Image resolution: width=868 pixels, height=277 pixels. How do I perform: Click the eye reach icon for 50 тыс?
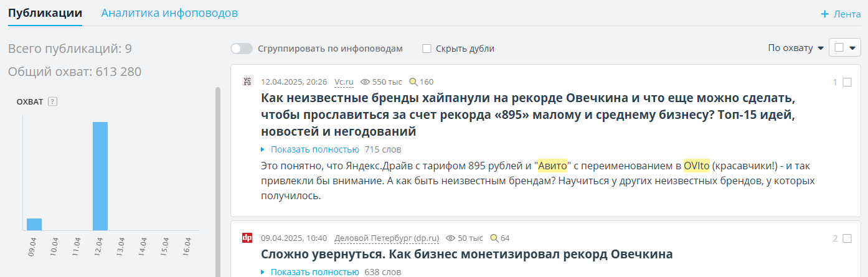tap(451, 238)
